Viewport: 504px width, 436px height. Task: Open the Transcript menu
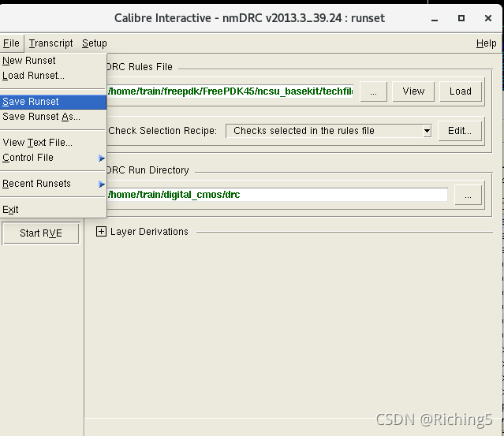point(51,43)
